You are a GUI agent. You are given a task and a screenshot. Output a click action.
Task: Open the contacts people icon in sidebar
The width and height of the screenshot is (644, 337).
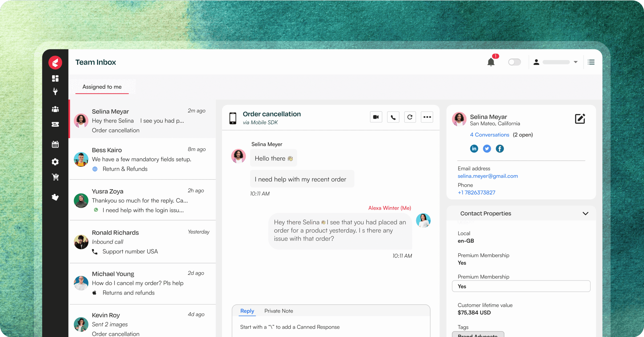tap(55, 109)
